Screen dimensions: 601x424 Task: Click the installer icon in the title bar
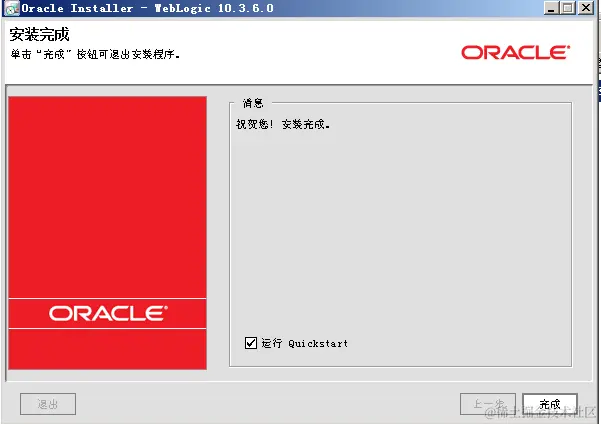coord(11,8)
